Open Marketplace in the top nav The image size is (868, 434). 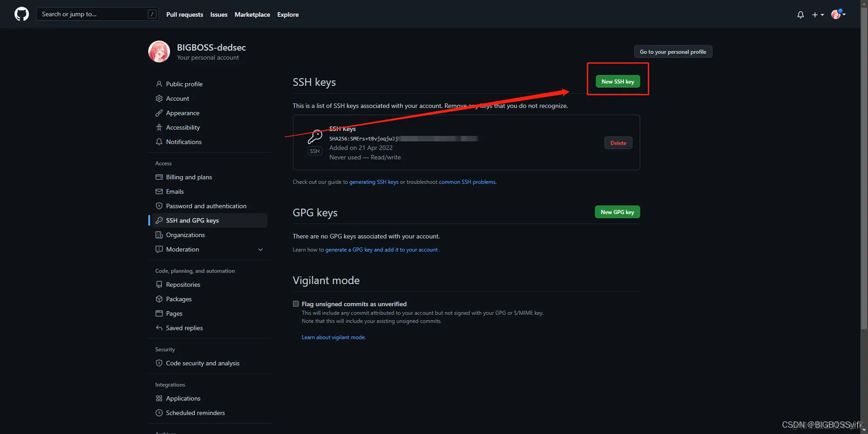tap(252, 14)
